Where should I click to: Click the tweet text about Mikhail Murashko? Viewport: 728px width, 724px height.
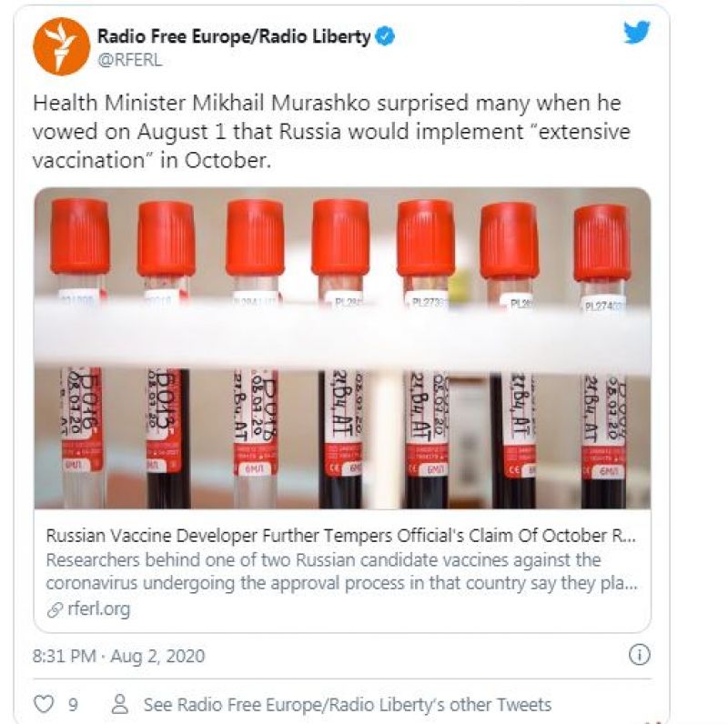click(x=331, y=132)
